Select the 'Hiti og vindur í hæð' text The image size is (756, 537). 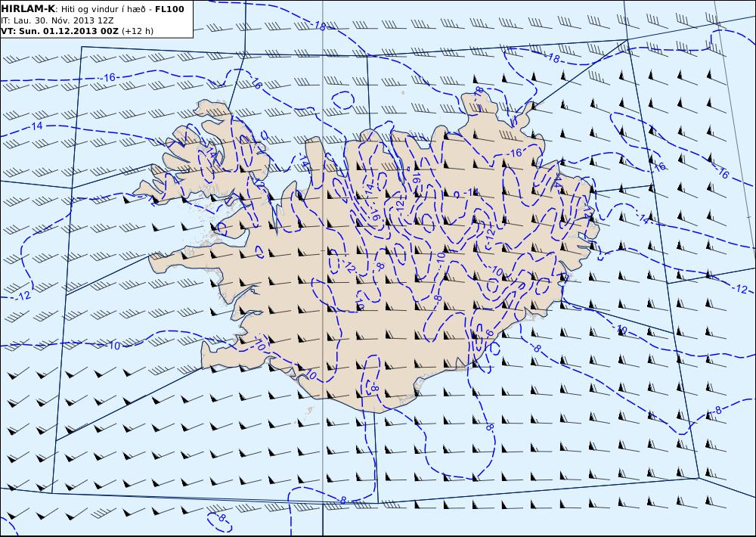point(104,9)
